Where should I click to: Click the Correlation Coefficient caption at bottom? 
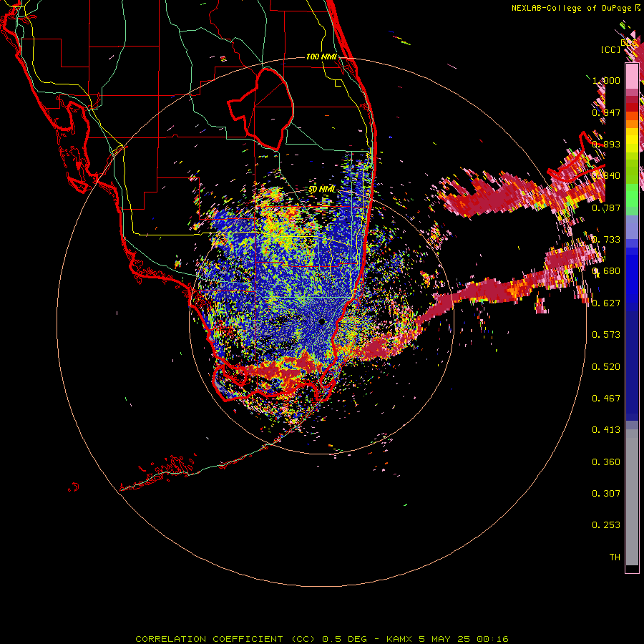[x=322, y=639]
